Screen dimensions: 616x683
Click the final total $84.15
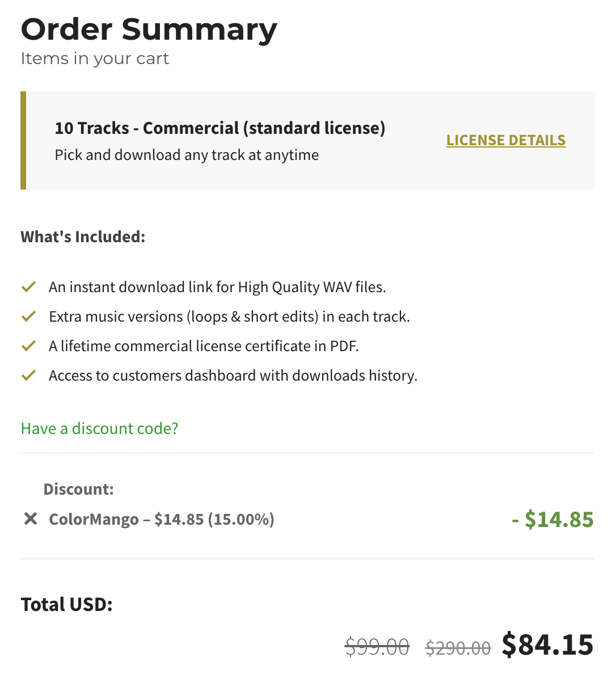click(x=546, y=644)
